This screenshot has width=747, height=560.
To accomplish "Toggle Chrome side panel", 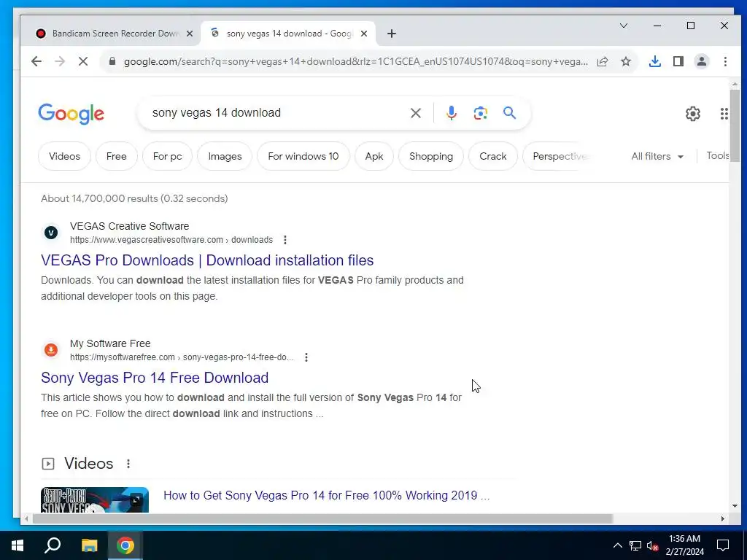I will click(x=678, y=61).
